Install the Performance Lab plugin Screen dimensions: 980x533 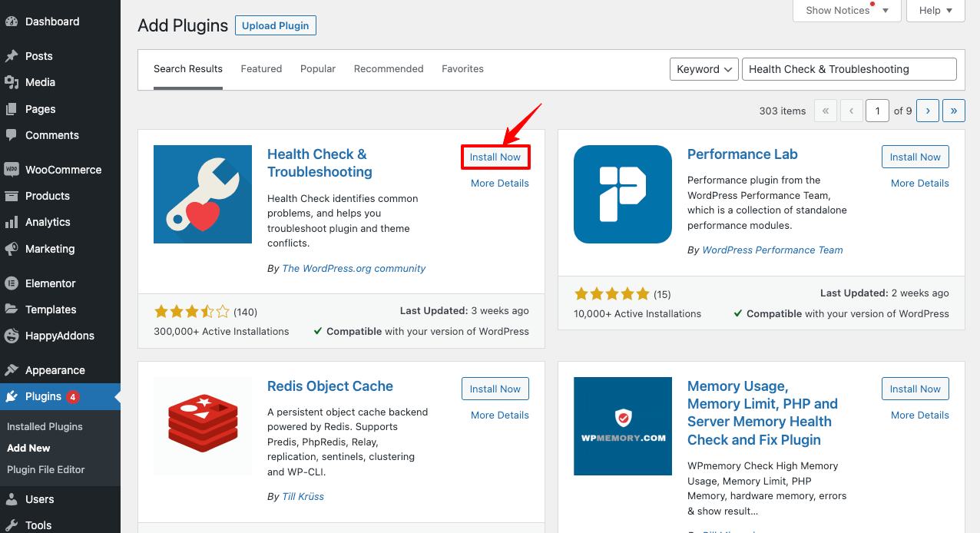(x=915, y=157)
